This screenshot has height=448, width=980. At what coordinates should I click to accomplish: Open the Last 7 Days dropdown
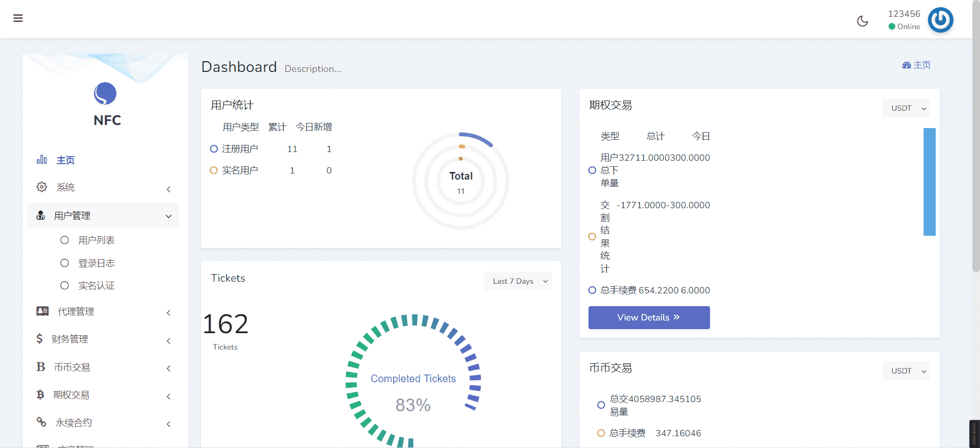(x=518, y=281)
